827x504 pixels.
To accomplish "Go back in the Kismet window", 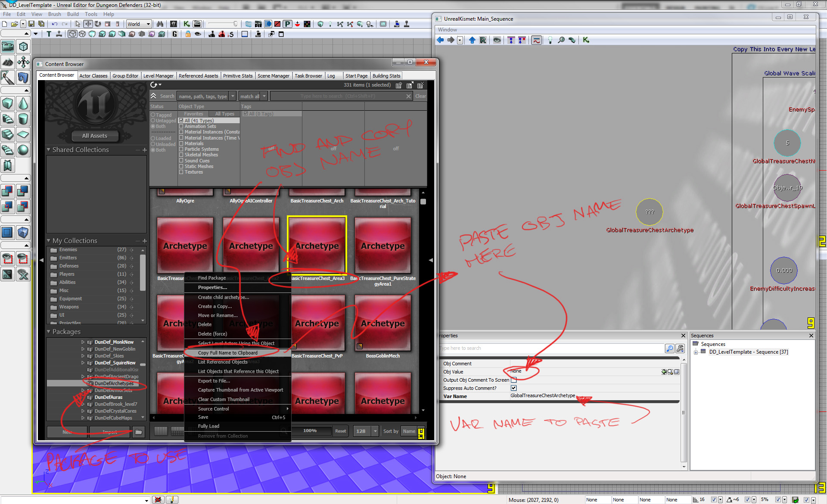I will pyautogui.click(x=440, y=40).
